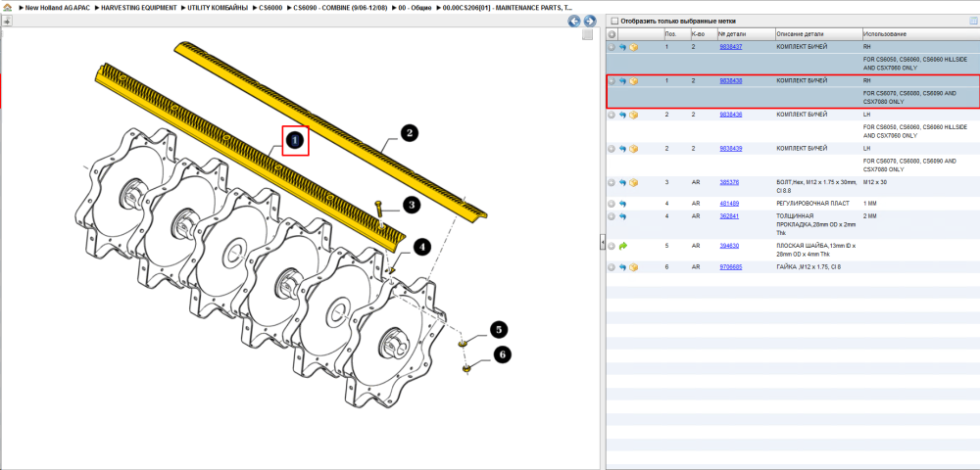The image size is (980, 470).
Task: Open the 'CS6000' breadcrumb
Action: click(270, 8)
